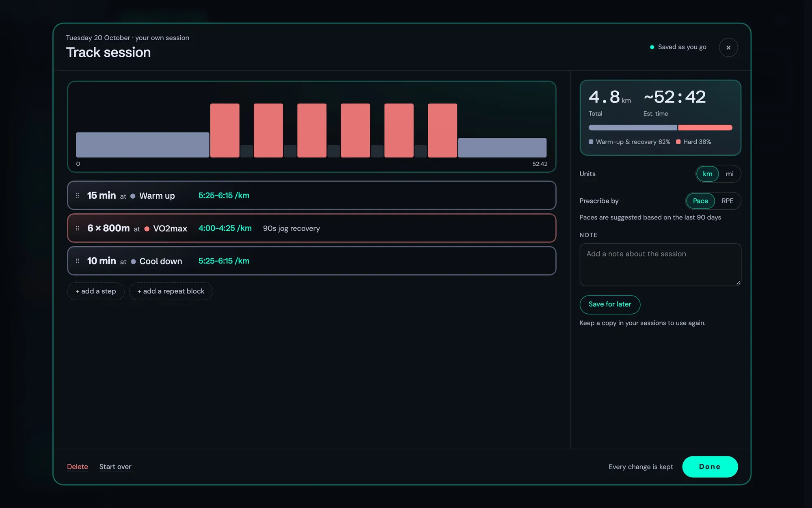This screenshot has width=812, height=508.
Task: Click the grey Cool down intensity dot
Action: tap(133, 262)
